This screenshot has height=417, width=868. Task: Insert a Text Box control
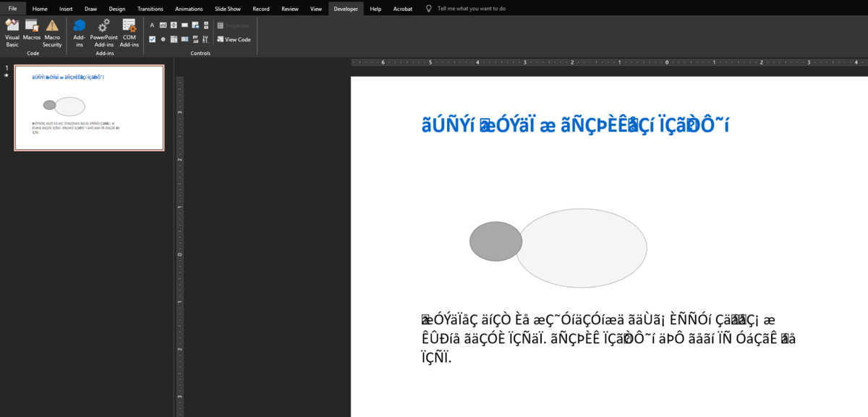click(163, 25)
